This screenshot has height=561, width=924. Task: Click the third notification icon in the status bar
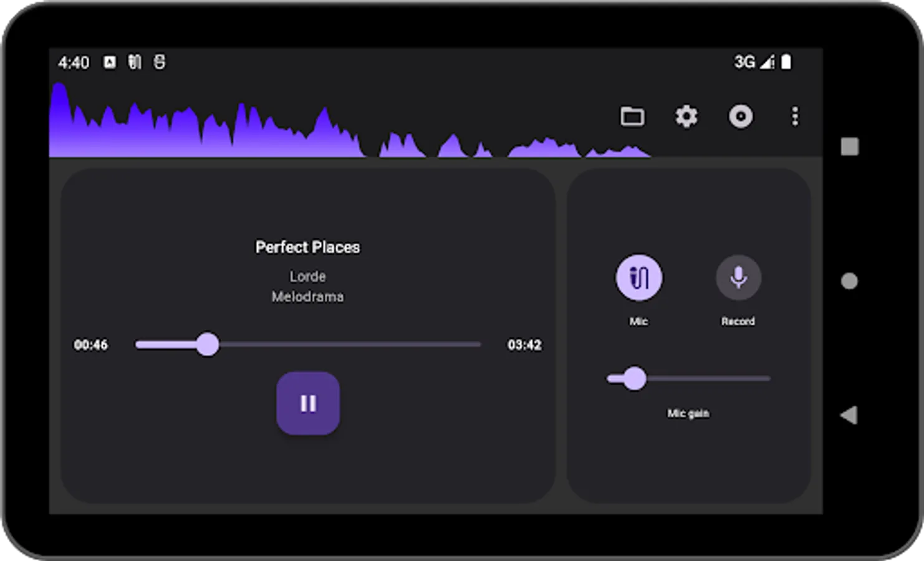tap(160, 62)
